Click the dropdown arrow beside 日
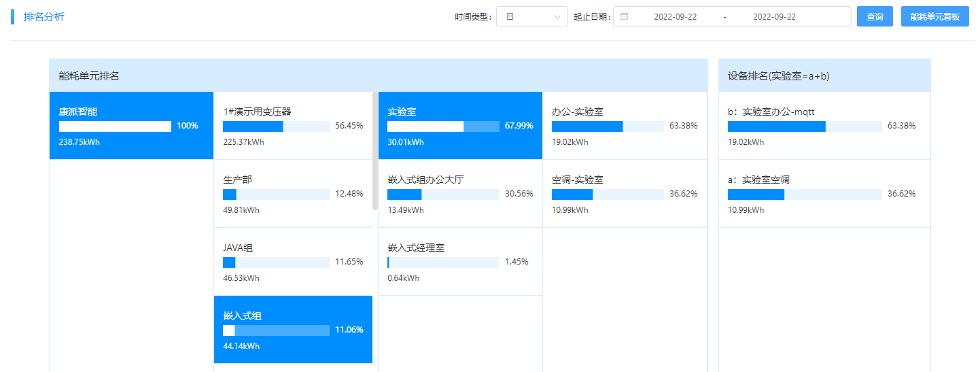This screenshot has height=372, width=980. coord(557,17)
